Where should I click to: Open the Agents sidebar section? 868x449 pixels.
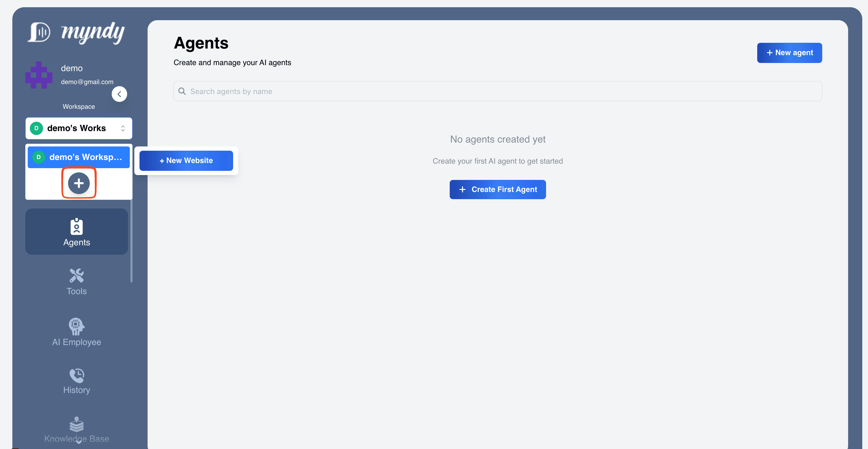(x=76, y=232)
